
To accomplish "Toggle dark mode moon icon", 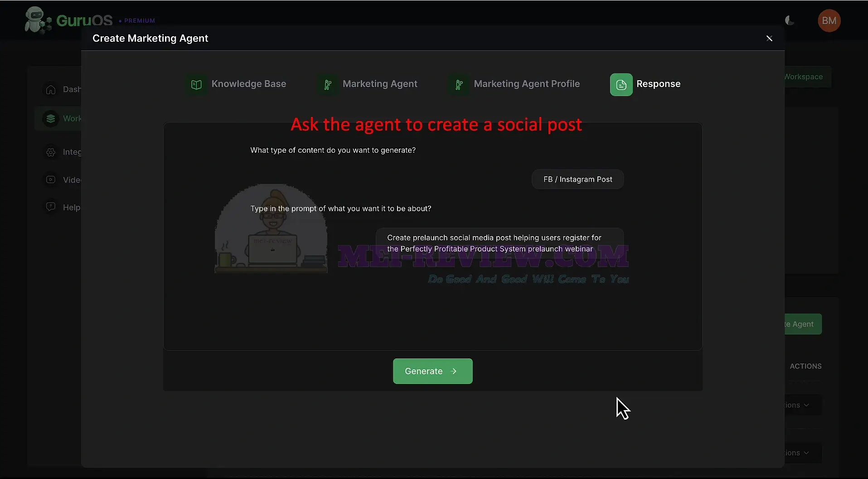I will 790,20.
